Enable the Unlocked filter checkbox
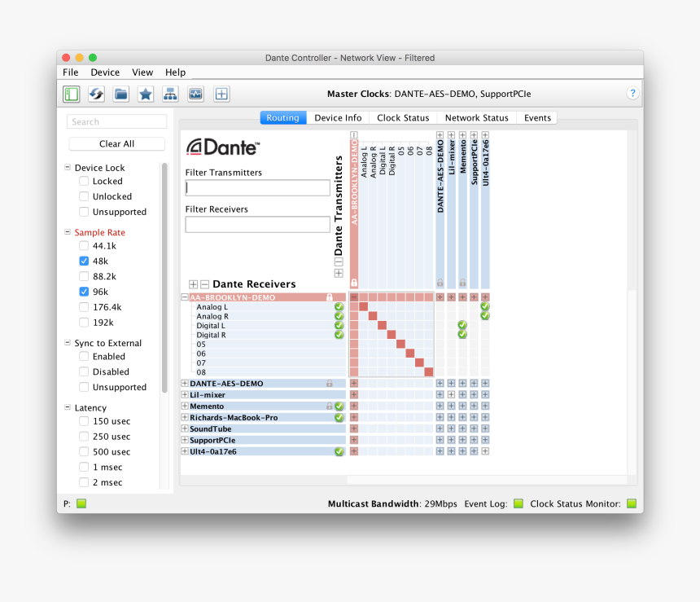The height and width of the screenshot is (602, 700). click(84, 196)
